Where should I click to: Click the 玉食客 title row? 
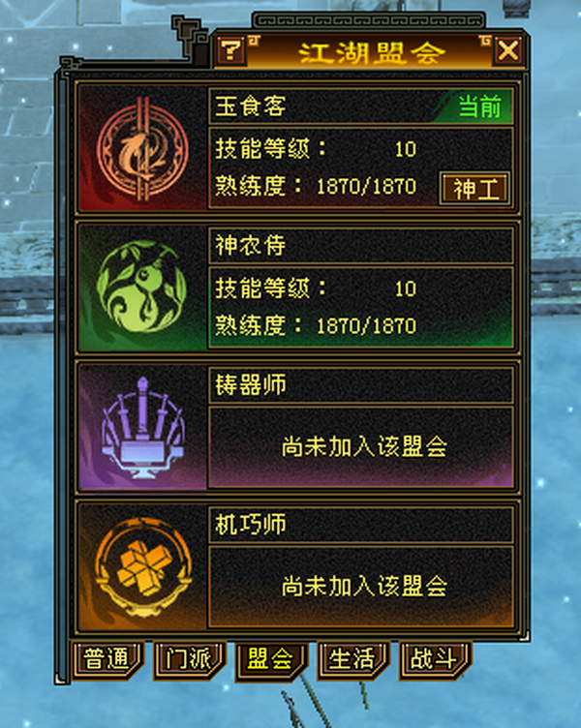(x=361, y=106)
